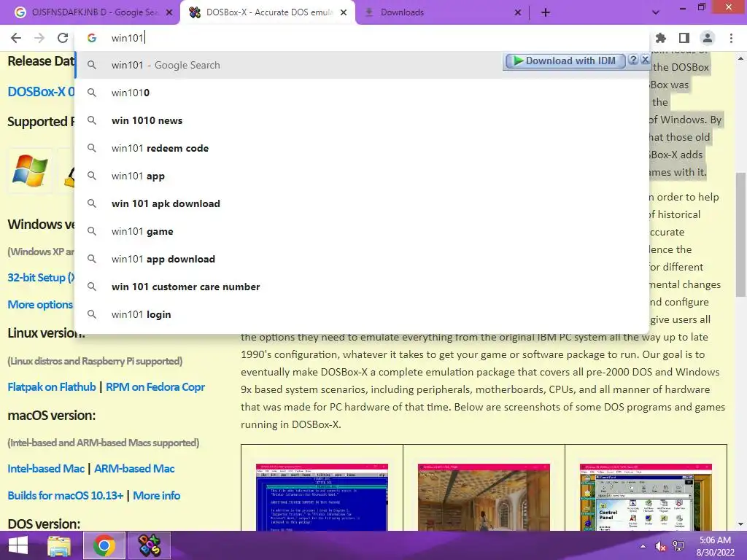The image size is (747, 560).
Task: Open the Extensions puzzle icon
Action: [x=661, y=38]
